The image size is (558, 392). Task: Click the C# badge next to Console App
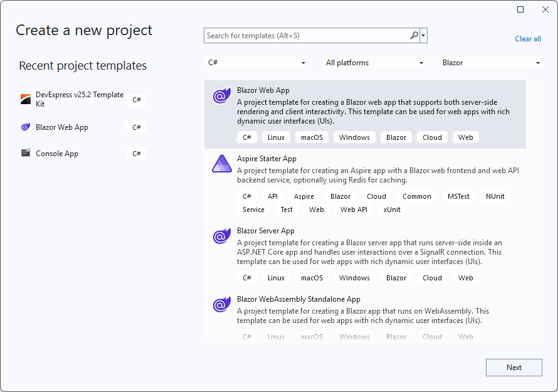point(137,153)
